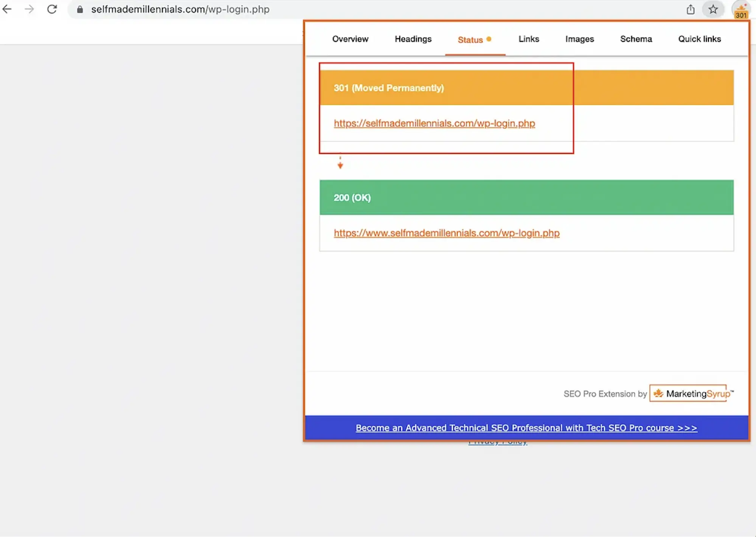This screenshot has height=537, width=756.
Task: Open the Images tab
Action: tap(579, 39)
